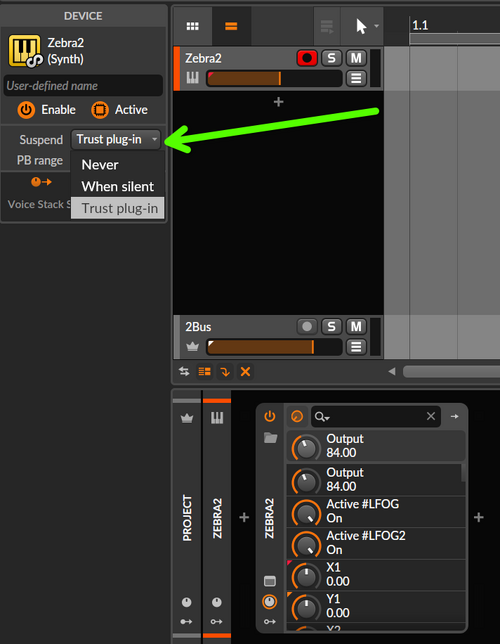Clear the parameter search with X

click(x=431, y=416)
